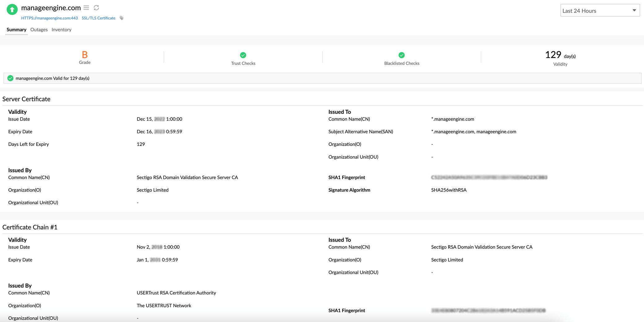The image size is (644, 322).
Task: Click the green check in the validity banner
Action: point(11,78)
